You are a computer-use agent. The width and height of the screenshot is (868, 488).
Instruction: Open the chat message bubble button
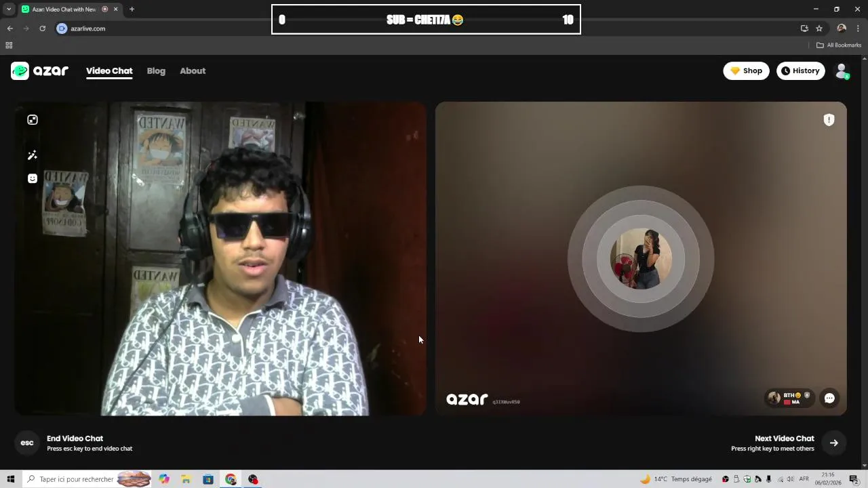[x=829, y=399]
